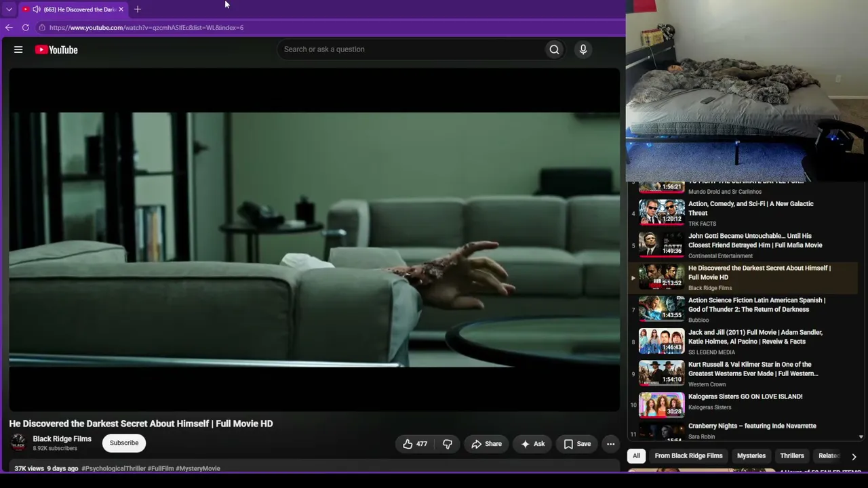Open Kurt Russell western thumbnail
Screen dimensions: 868x488
(661, 373)
